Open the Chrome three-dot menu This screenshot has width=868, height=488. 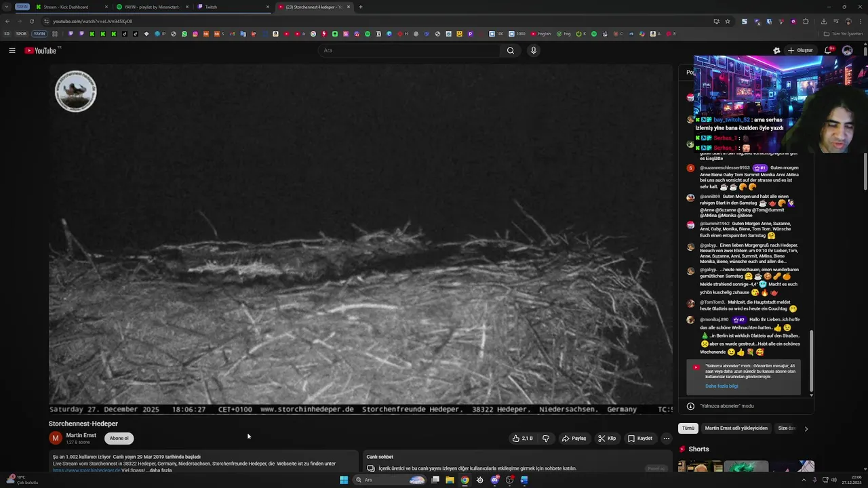click(x=860, y=21)
